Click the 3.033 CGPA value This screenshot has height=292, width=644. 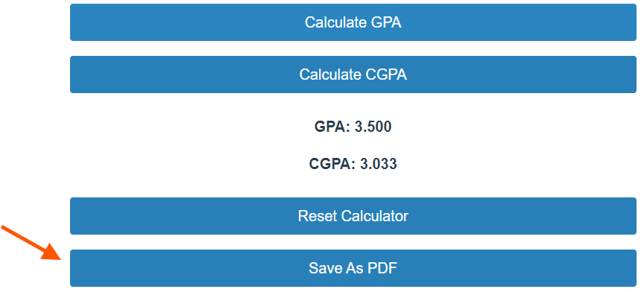(378, 164)
